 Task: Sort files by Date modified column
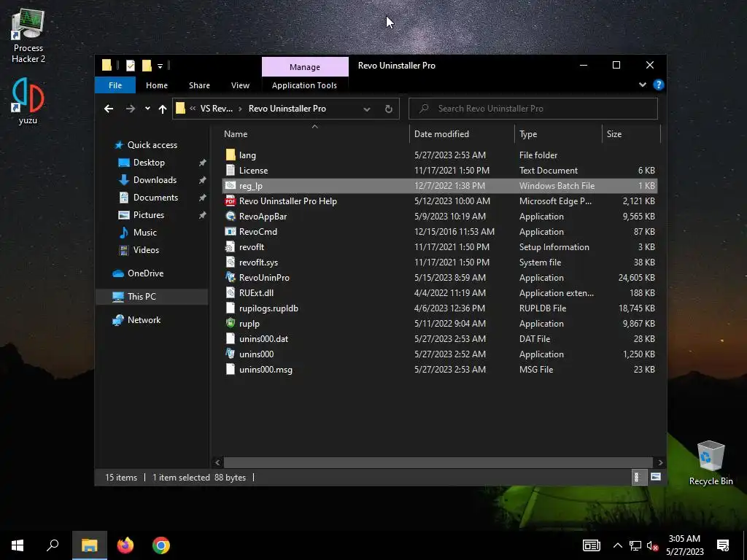tap(462, 134)
